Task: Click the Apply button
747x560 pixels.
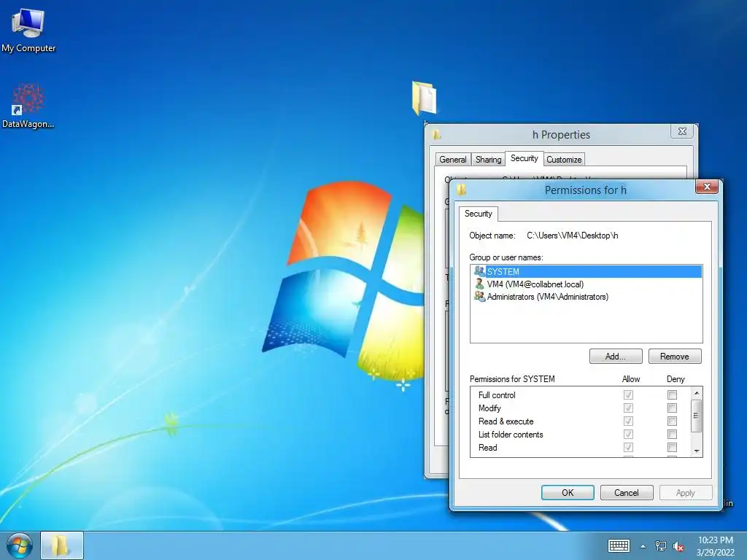Action: [x=686, y=493]
